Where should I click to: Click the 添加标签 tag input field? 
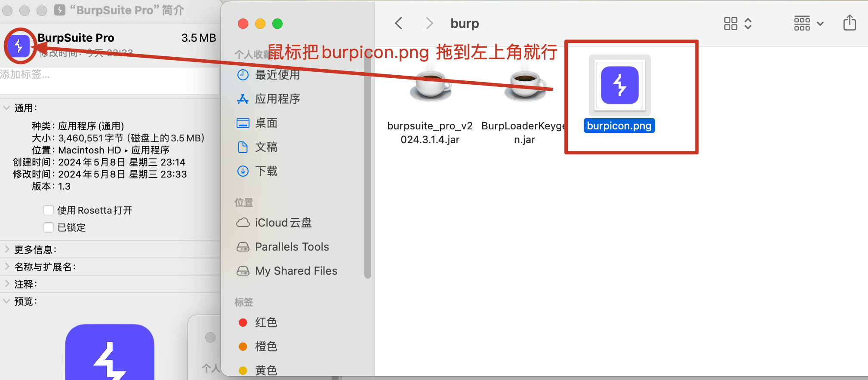pos(110,81)
